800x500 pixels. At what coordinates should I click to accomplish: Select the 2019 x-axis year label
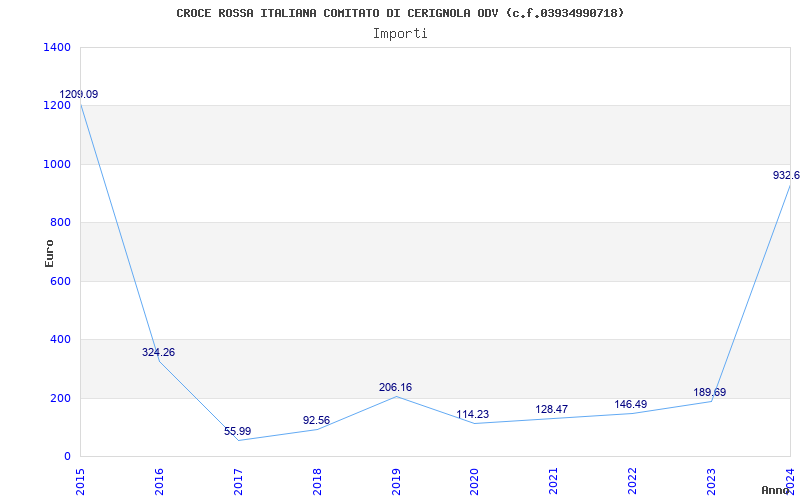396,481
